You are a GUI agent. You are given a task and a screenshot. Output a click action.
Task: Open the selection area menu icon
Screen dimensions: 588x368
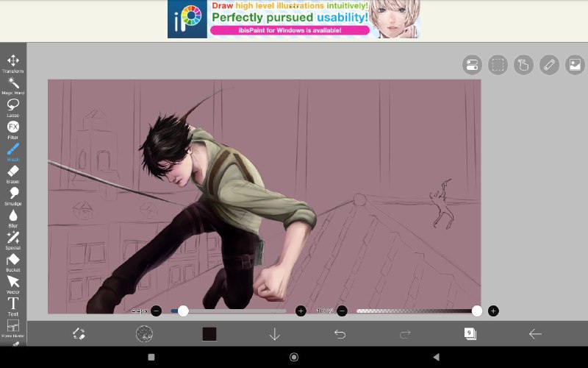[498, 65]
